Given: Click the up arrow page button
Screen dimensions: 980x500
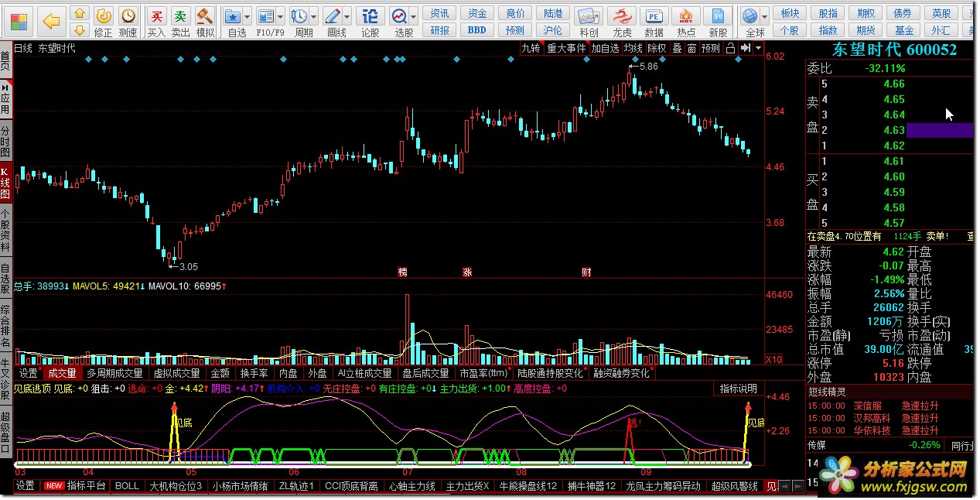Looking at the screenshot, I should tap(79, 13).
